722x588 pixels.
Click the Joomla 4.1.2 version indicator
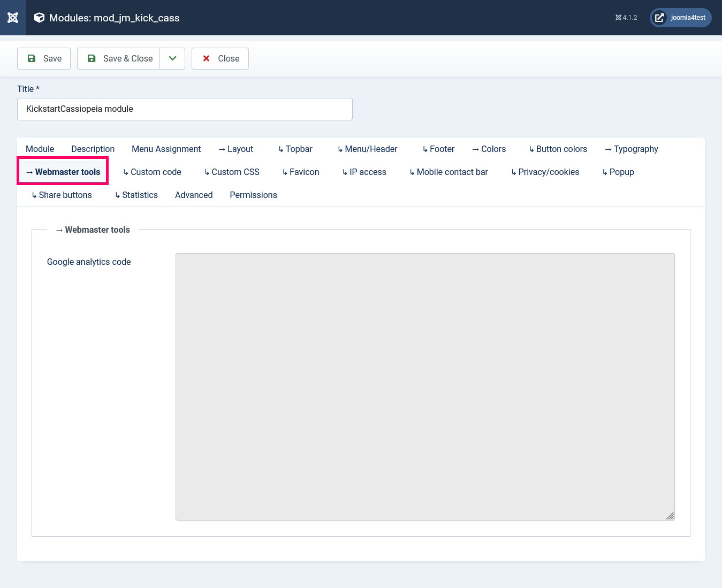coord(626,18)
